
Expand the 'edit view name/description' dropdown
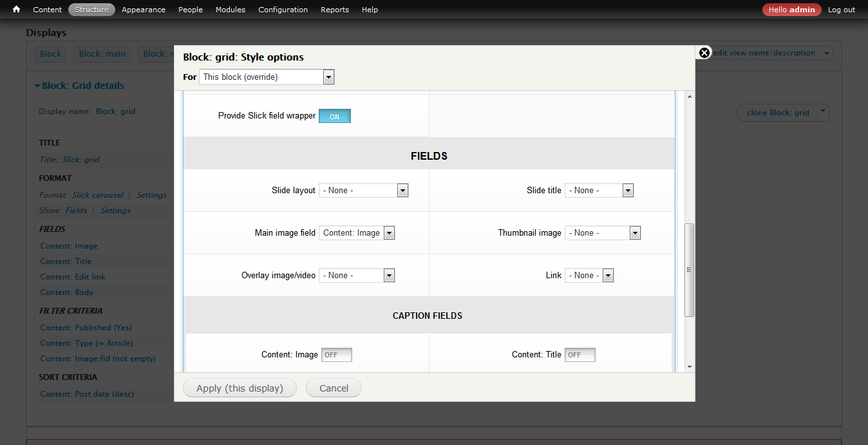coord(827,52)
